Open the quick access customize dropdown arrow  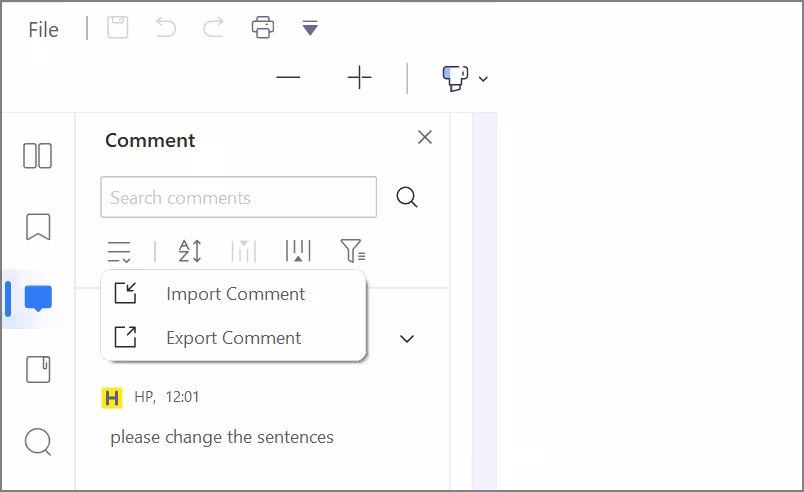tap(310, 28)
